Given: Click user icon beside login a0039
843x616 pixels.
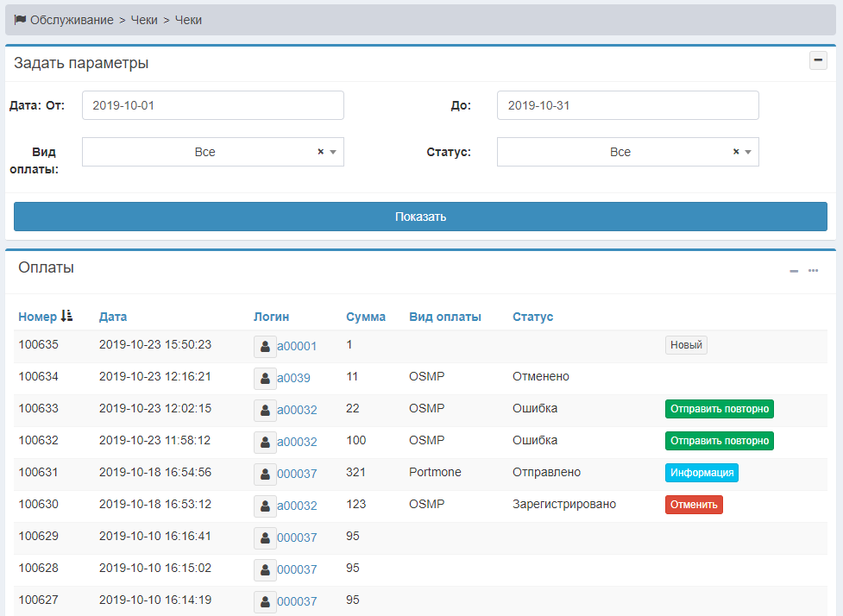Looking at the screenshot, I should (x=265, y=378).
